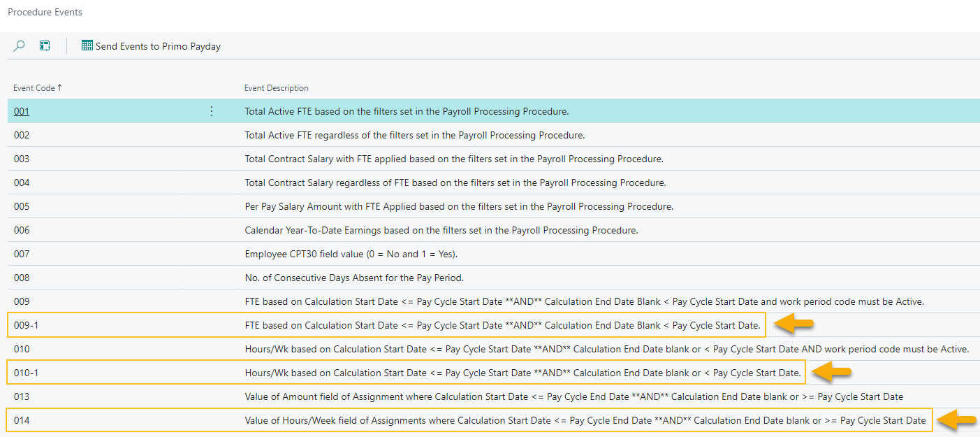Open the Event Description column header menu
This screenshot has width=980, height=437.
[x=276, y=87]
